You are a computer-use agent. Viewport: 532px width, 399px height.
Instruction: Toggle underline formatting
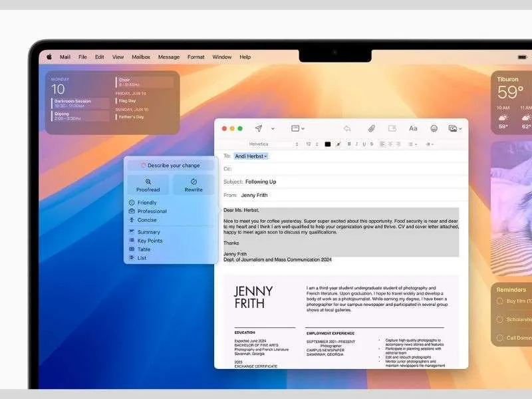[x=364, y=144]
